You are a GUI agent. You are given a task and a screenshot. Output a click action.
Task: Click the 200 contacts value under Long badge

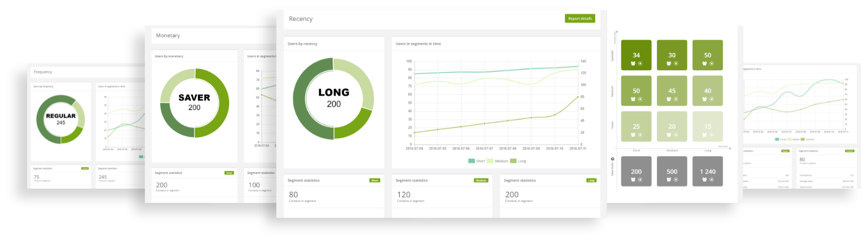tap(511, 195)
